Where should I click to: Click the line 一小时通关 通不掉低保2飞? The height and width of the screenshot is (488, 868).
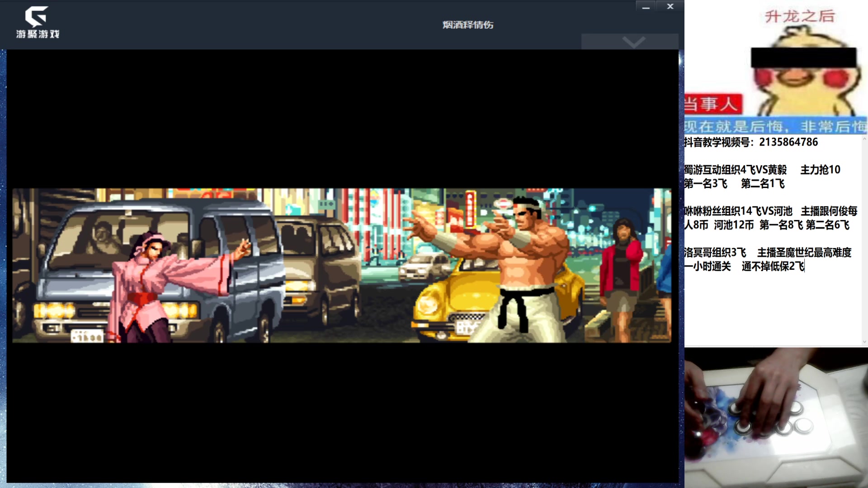point(744,266)
